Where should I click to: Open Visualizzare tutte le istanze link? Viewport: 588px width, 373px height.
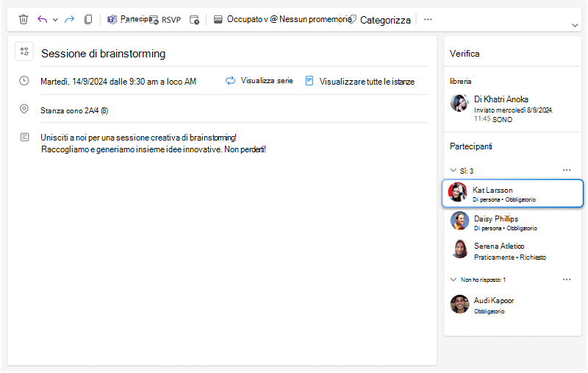tap(360, 82)
